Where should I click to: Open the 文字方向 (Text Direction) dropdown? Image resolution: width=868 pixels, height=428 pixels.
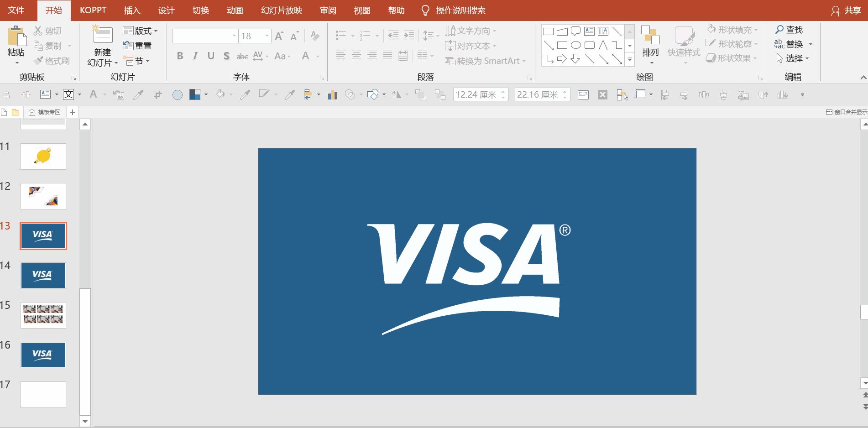(471, 31)
